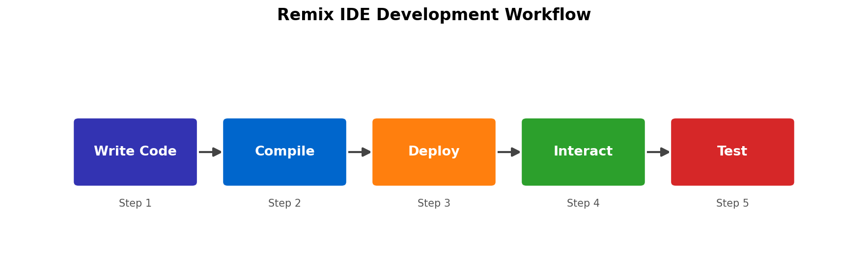The image size is (868, 279).
Task: Select the 'Step 1' label
Action: [x=135, y=203]
